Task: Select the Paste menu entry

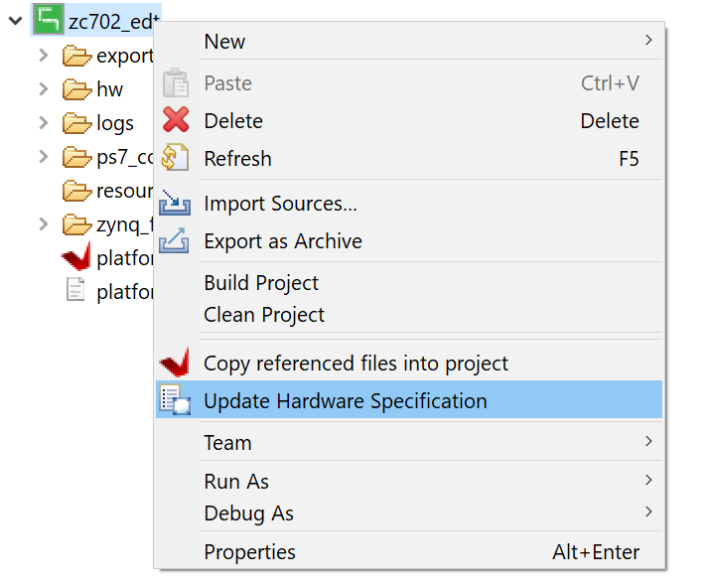Action: click(x=409, y=83)
